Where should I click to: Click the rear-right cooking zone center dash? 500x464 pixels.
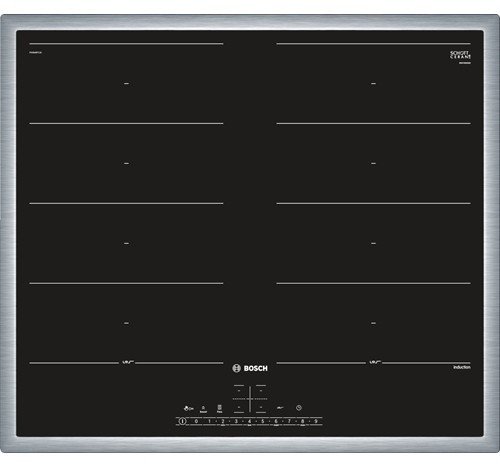[x=373, y=84]
